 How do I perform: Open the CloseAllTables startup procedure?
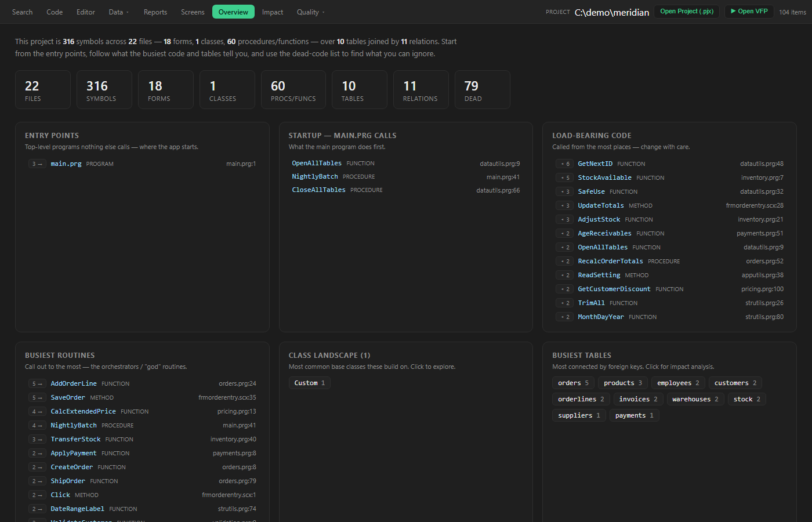tap(406, 190)
